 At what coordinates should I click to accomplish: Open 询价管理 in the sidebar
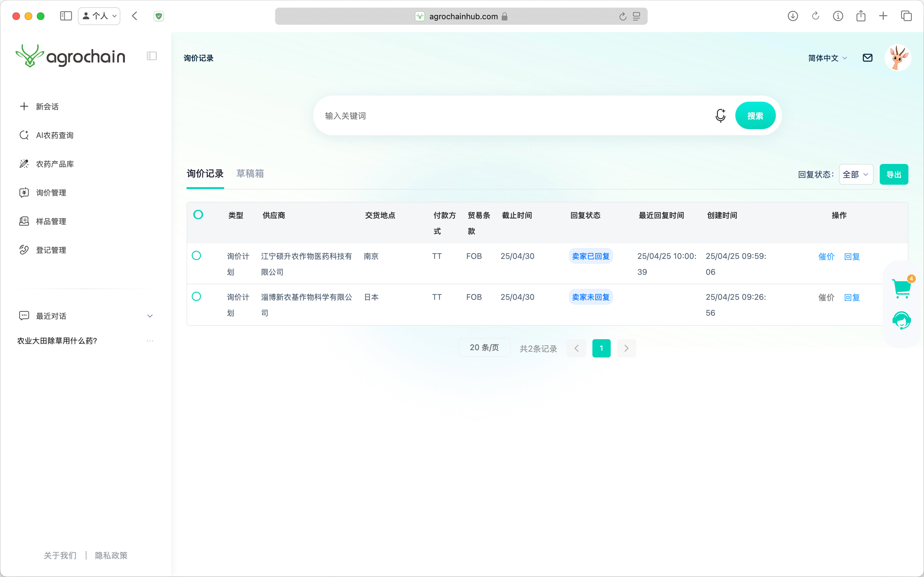[51, 193]
